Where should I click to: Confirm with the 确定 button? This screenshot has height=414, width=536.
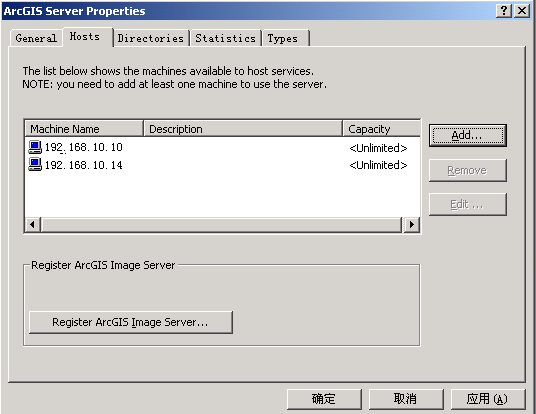(x=324, y=399)
